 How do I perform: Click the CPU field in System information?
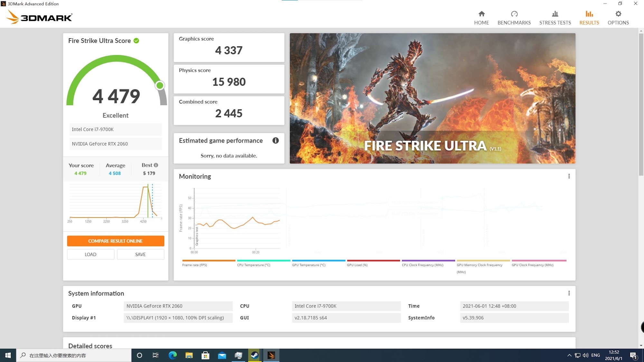346,306
